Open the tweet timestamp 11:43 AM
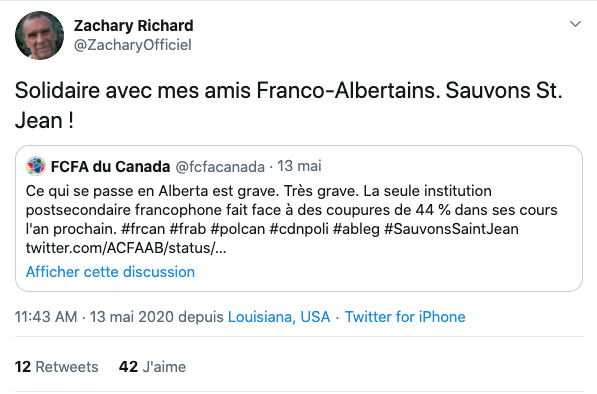 [x=46, y=317]
